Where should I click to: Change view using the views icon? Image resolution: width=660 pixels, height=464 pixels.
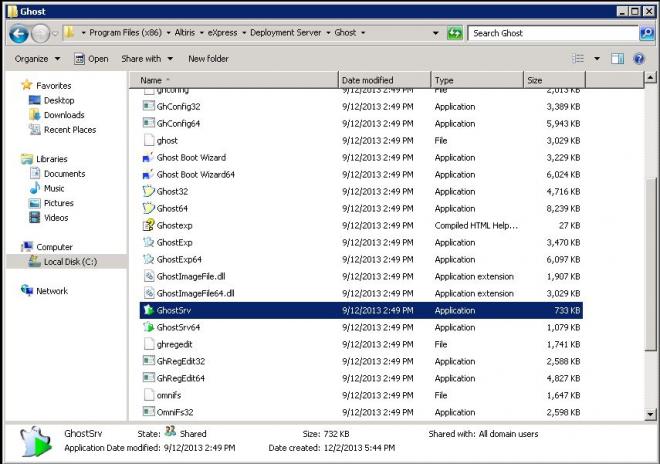click(578, 59)
